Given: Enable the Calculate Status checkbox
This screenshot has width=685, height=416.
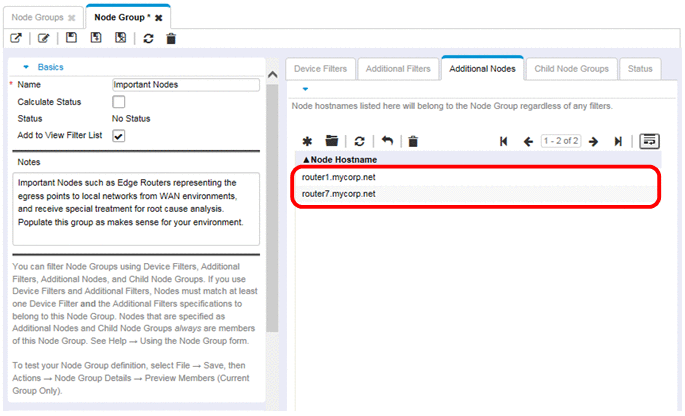Looking at the screenshot, I should pos(119,102).
